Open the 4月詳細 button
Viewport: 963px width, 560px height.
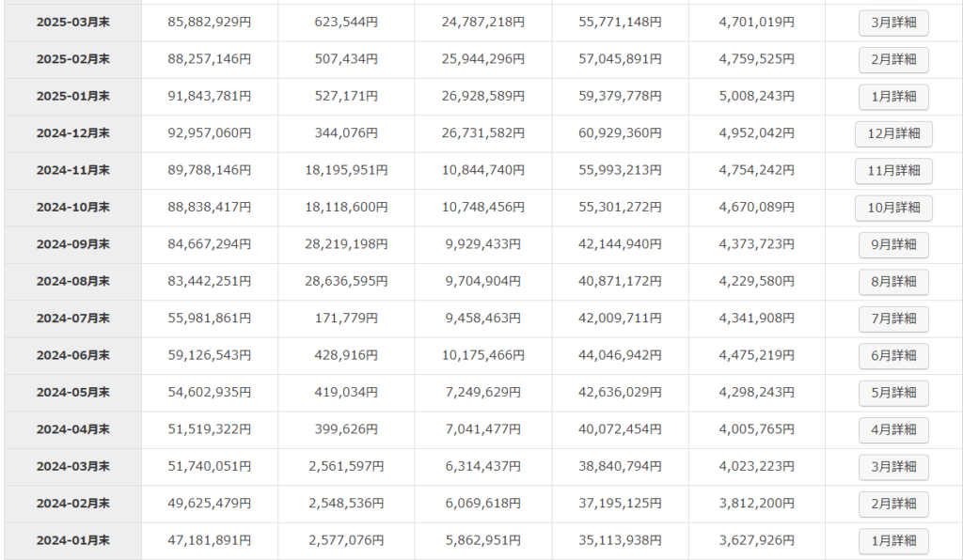pyautogui.click(x=892, y=429)
